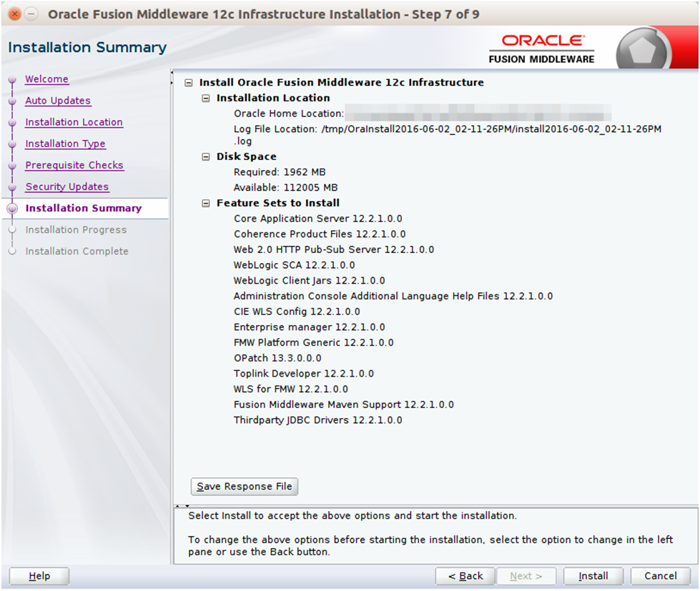This screenshot has height=591, width=700.
Task: Click the disabled Next button
Action: 526,576
